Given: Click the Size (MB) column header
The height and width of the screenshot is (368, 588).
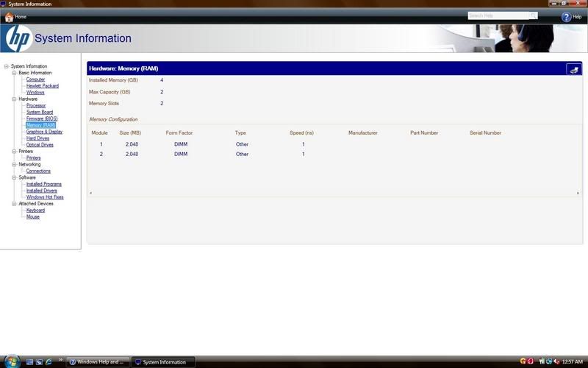Looking at the screenshot, I should pyautogui.click(x=130, y=133).
